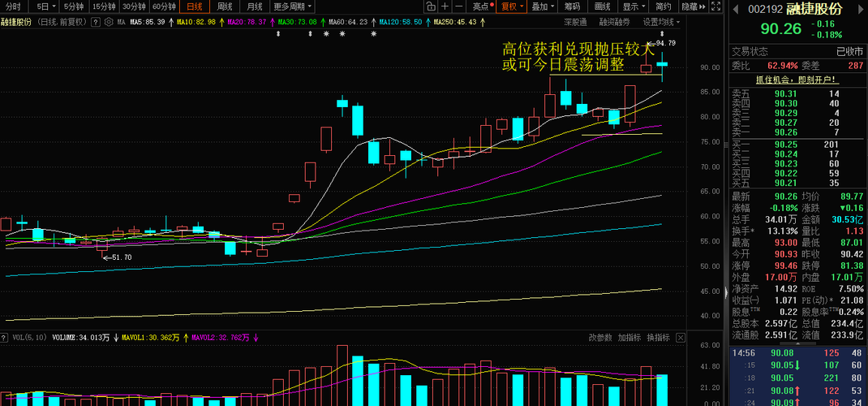Select the 周线 weekly chart tab
Image resolution: width=868 pixels, height=406 pixels.
(225, 6)
